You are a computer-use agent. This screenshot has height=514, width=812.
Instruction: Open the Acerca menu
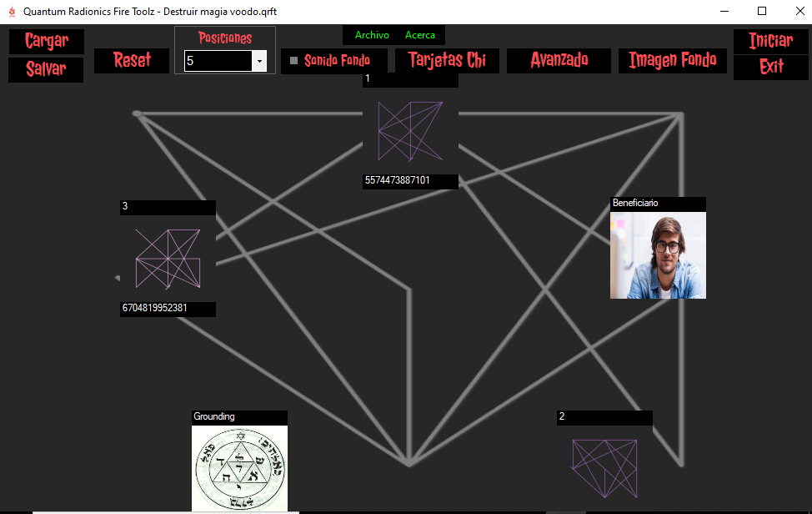[420, 35]
